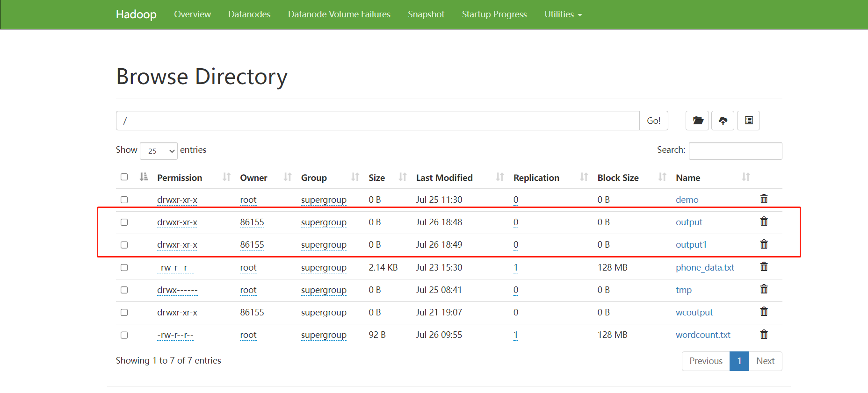
Task: Click the Jul 21 19:07 modified time
Action: pyautogui.click(x=439, y=312)
